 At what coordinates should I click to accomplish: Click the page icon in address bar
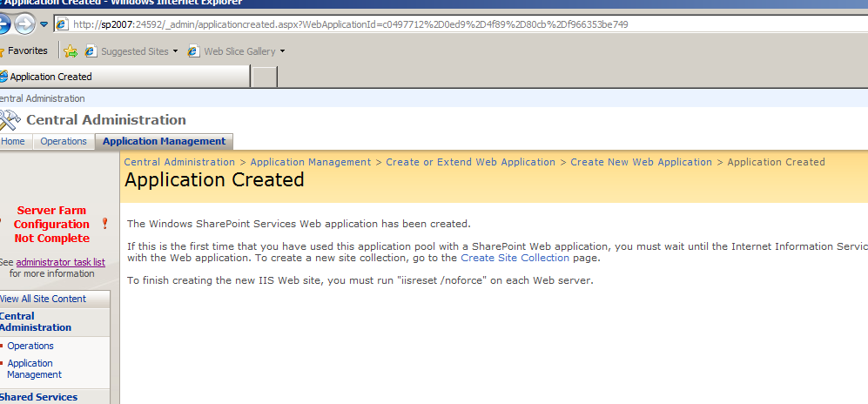click(x=62, y=24)
